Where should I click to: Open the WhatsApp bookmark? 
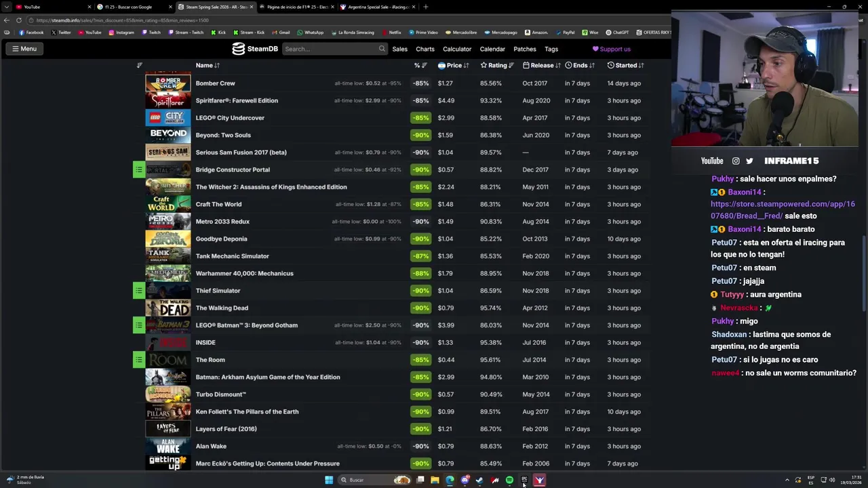(311, 33)
